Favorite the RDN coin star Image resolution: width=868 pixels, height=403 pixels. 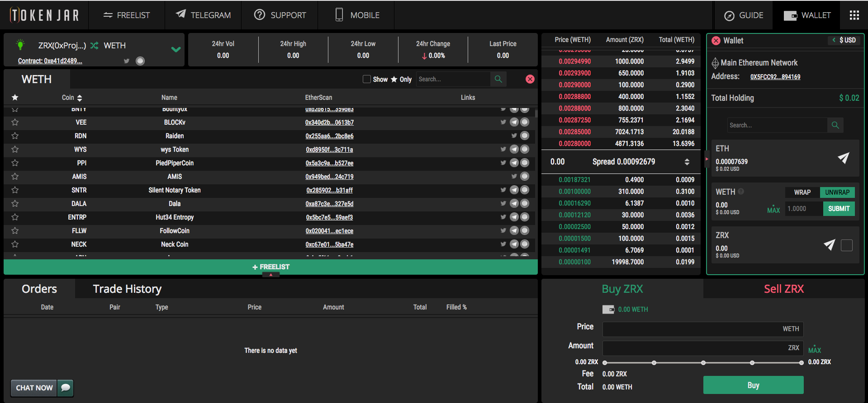15,136
